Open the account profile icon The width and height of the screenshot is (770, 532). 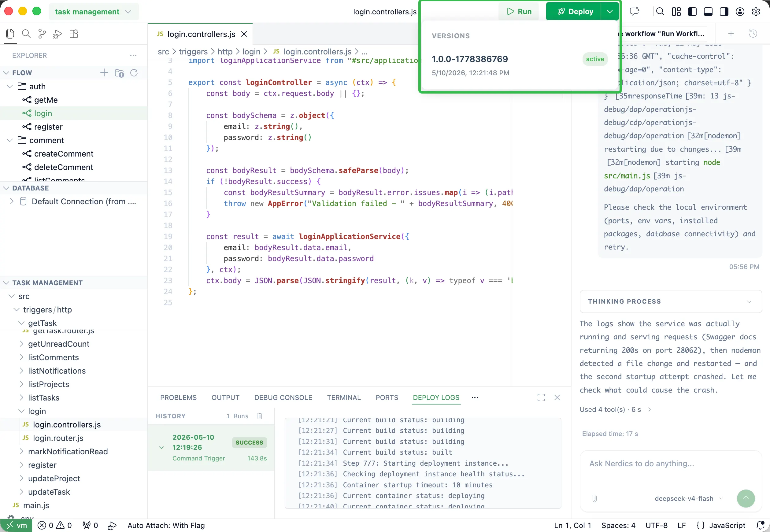click(740, 12)
